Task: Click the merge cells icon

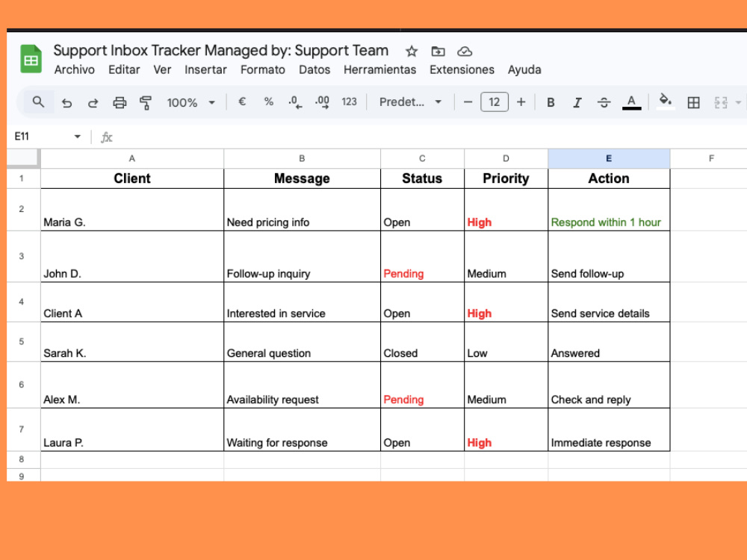Action: pos(721,102)
